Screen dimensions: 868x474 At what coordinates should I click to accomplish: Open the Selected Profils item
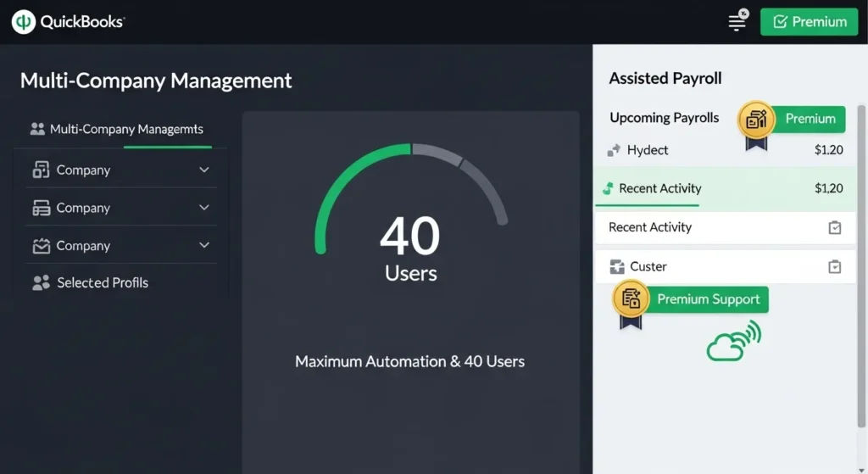(102, 283)
